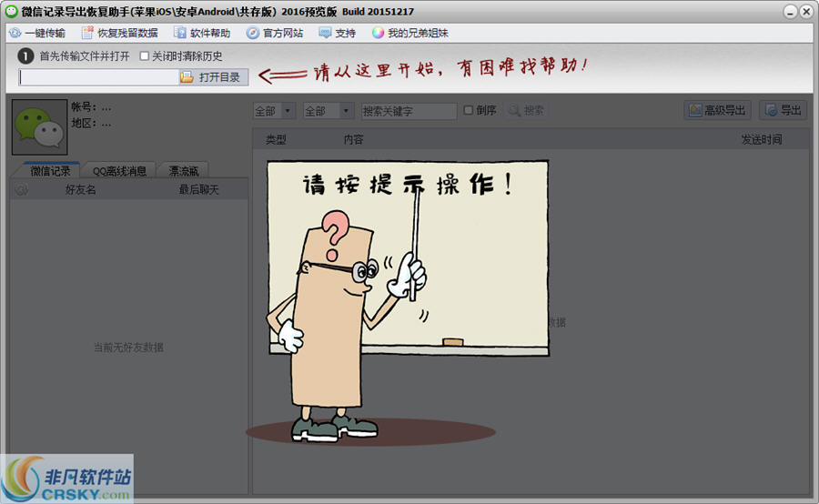Minimize the application window
This screenshot has width=819, height=504.
coord(790,12)
